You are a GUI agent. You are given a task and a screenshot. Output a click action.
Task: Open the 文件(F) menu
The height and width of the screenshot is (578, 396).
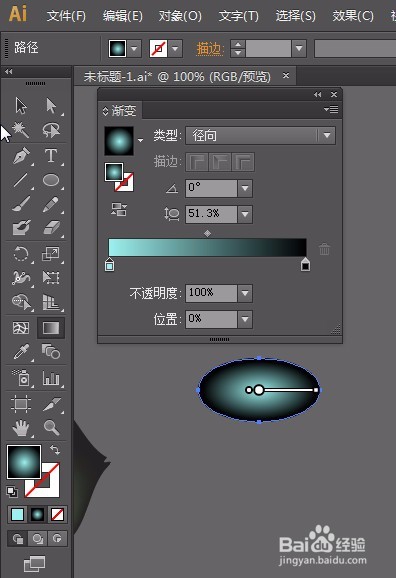coord(66,16)
